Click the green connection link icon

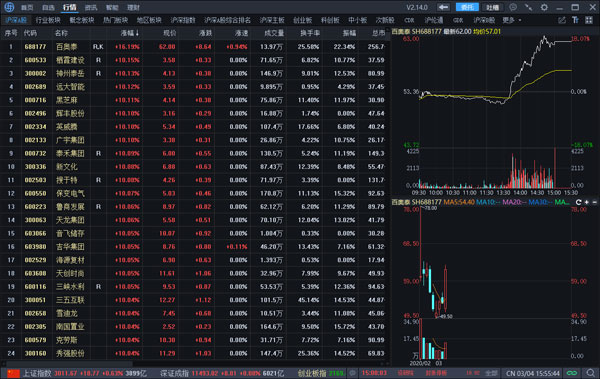[x=572, y=373]
